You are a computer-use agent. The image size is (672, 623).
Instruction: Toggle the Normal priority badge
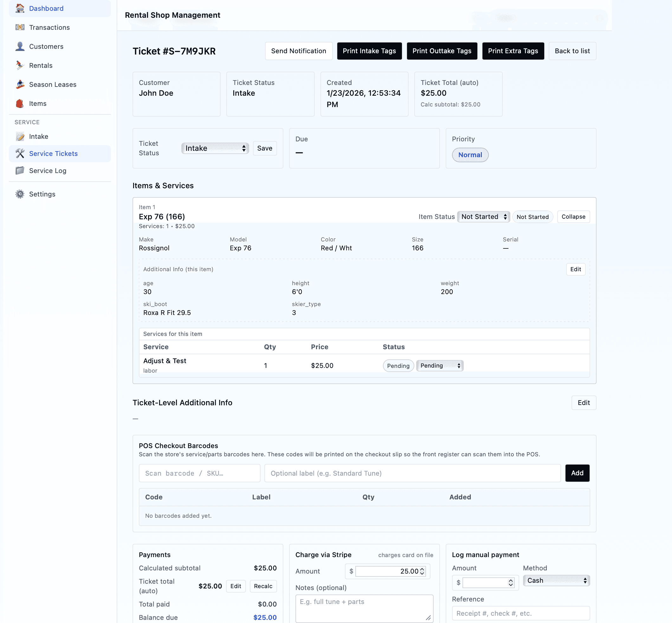coord(470,155)
